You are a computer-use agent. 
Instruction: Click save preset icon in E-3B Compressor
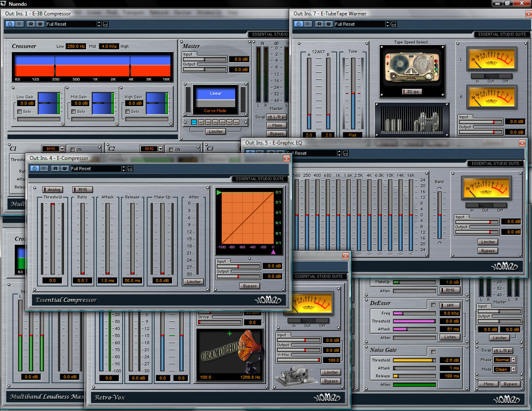[x=105, y=24]
